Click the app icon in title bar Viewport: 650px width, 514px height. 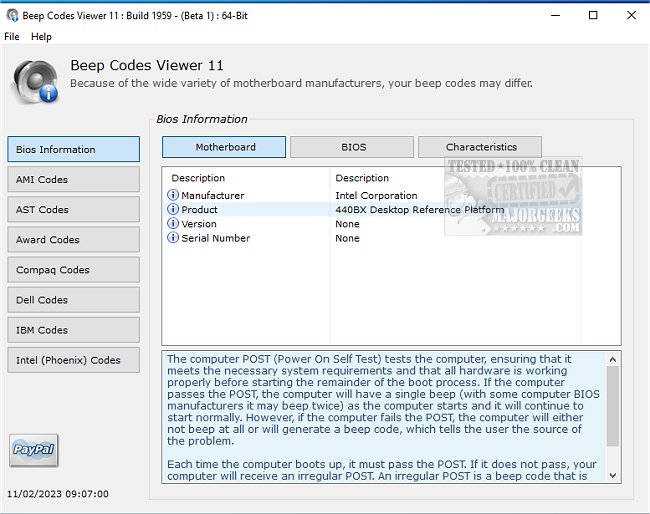(13, 15)
